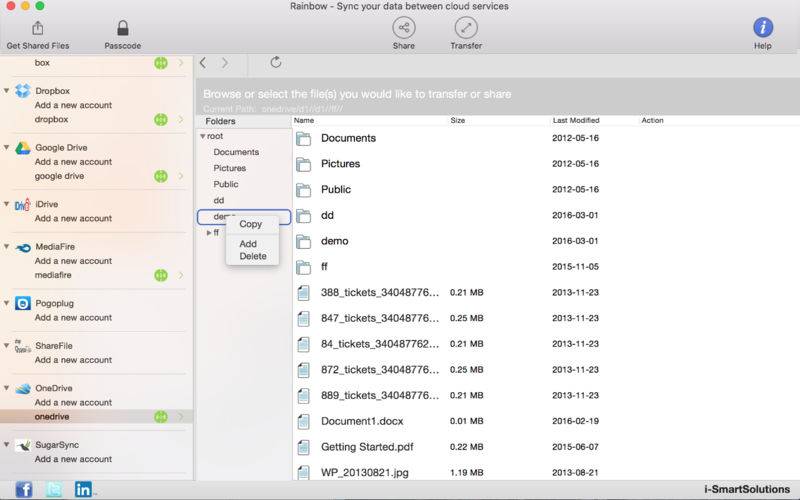
Task: Click the green sync icon beside mediafire account
Action: 161,275
